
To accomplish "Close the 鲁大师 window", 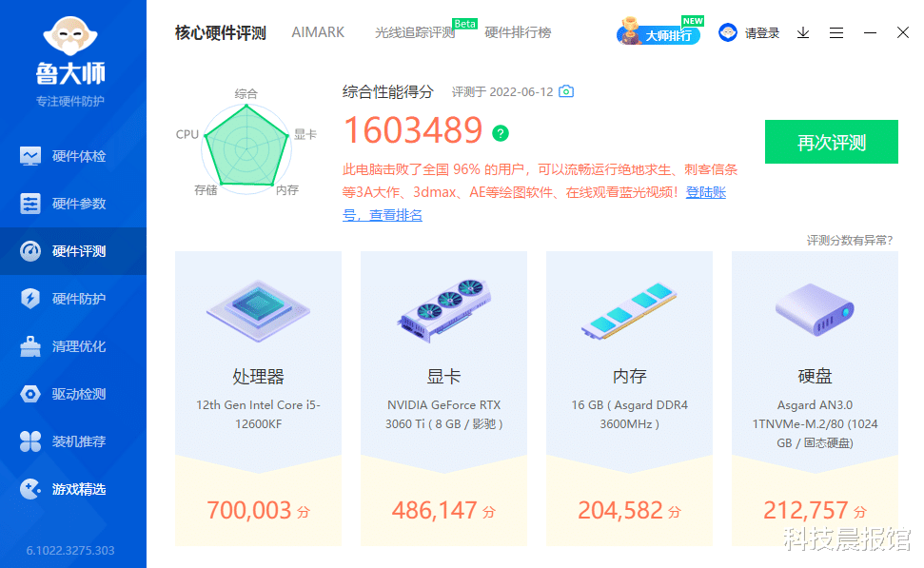I will tap(903, 32).
